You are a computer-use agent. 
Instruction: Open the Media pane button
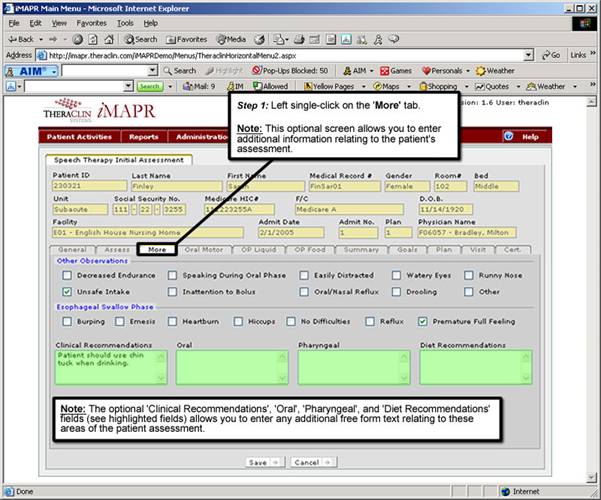click(x=231, y=39)
